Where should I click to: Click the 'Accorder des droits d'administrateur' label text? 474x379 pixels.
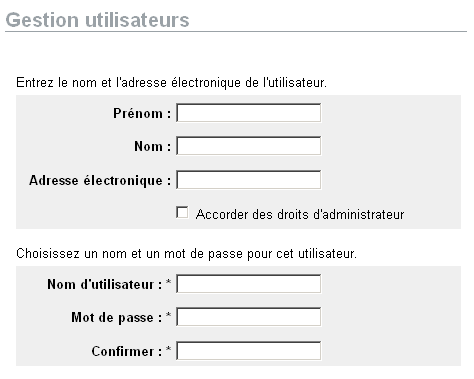point(300,214)
